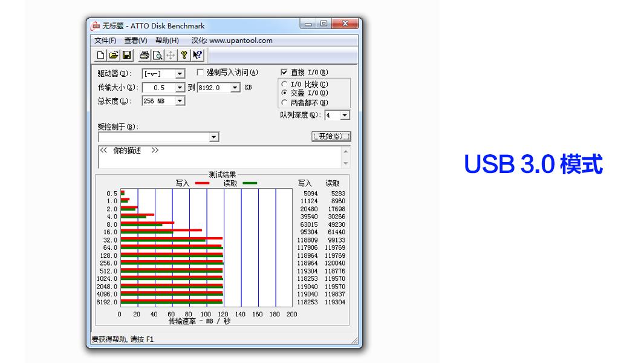Expand the 受控制于 combo box
Image resolution: width=644 pixels, height=363 pixels.
click(x=214, y=137)
